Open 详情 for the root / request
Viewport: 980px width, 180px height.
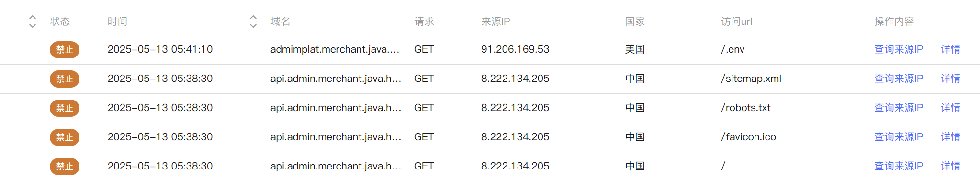coord(950,166)
